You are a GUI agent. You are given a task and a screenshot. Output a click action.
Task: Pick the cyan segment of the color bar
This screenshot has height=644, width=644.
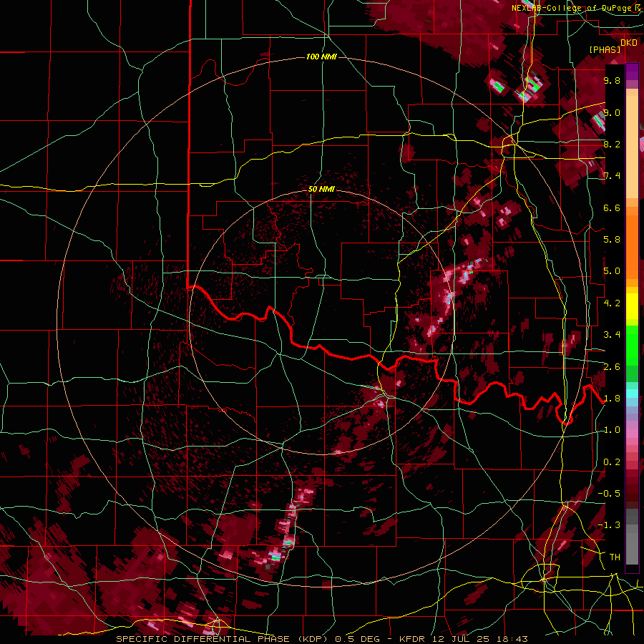pos(632,394)
